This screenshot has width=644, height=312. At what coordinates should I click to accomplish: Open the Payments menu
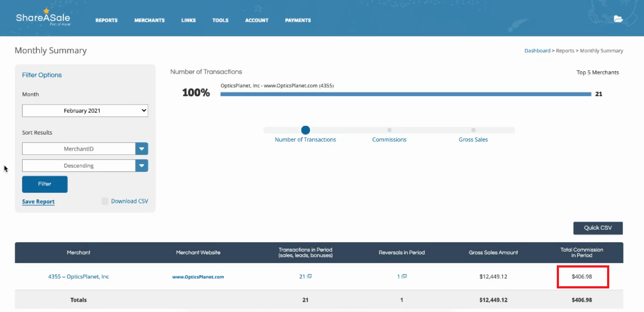coord(298,20)
